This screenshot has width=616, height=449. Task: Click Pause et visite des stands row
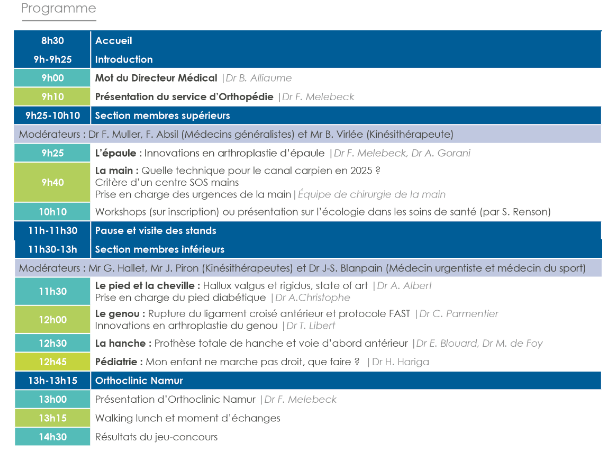[x=308, y=231]
